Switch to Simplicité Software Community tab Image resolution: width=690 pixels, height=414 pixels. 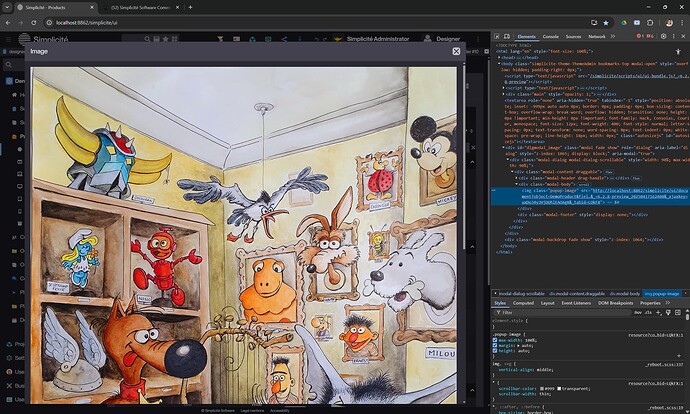[140, 7]
